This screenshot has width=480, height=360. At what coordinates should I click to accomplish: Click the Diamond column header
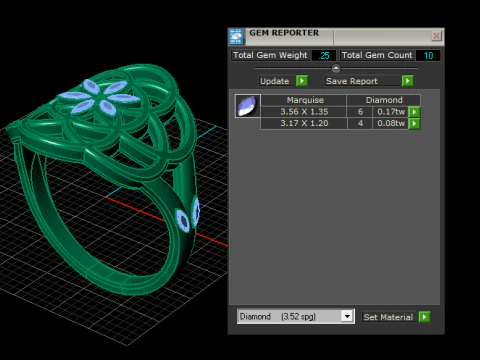coord(384,100)
